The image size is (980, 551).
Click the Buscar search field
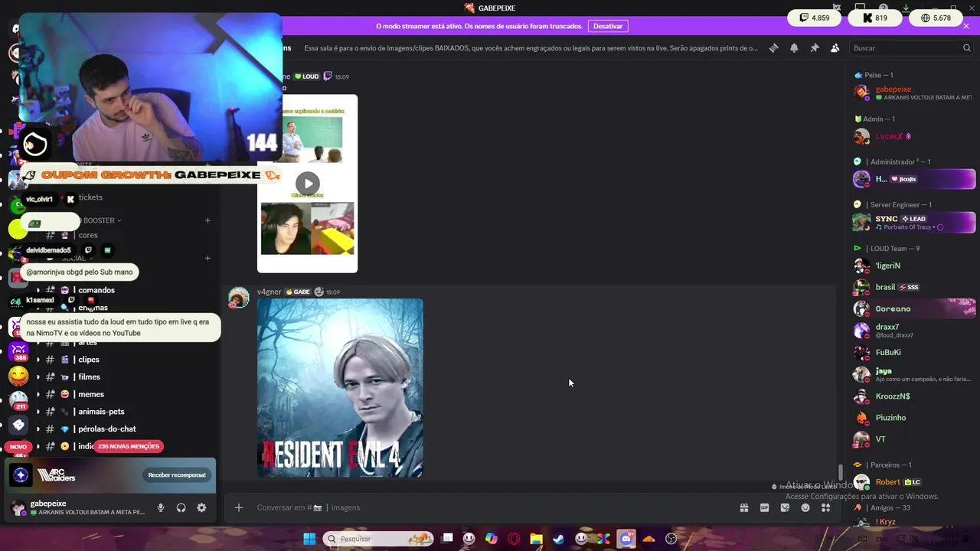911,48
